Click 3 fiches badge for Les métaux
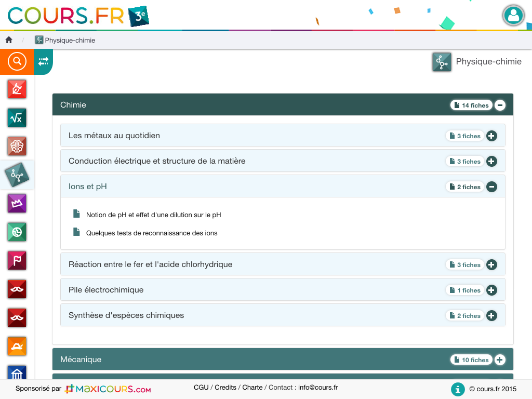This screenshot has height=399, width=532. click(x=465, y=136)
